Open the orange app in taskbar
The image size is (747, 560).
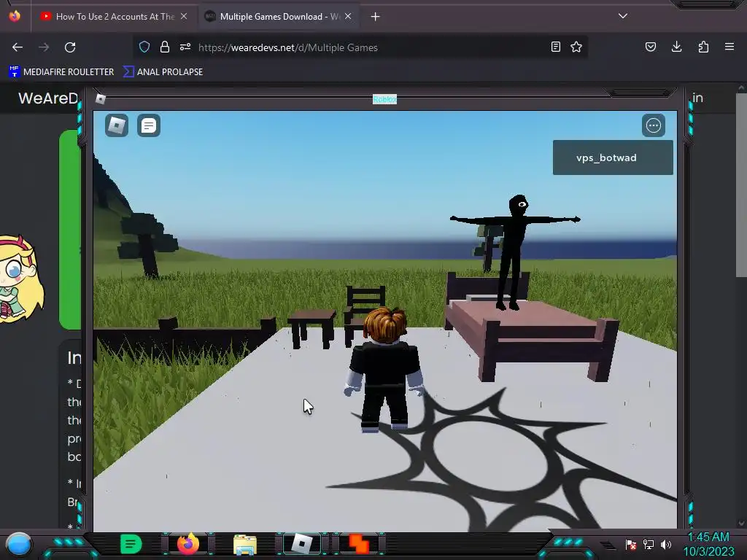point(359,544)
